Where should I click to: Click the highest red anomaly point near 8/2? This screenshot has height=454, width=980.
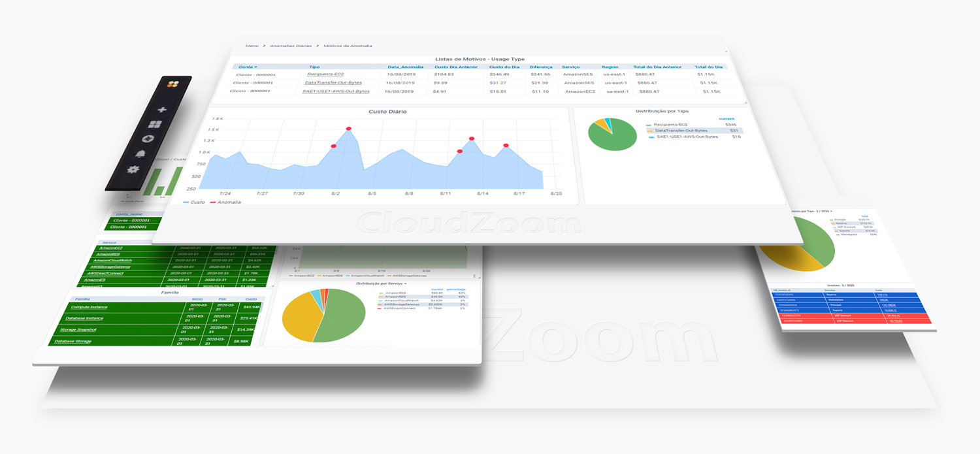pos(349,129)
